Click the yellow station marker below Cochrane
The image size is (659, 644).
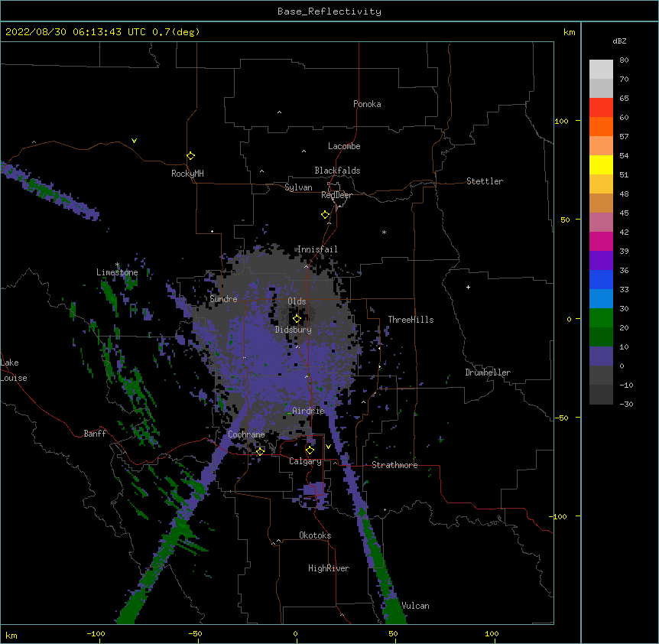[260, 451]
